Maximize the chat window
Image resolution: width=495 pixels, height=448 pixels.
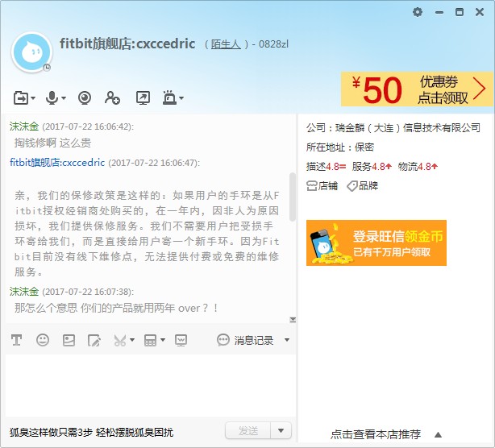pos(460,12)
